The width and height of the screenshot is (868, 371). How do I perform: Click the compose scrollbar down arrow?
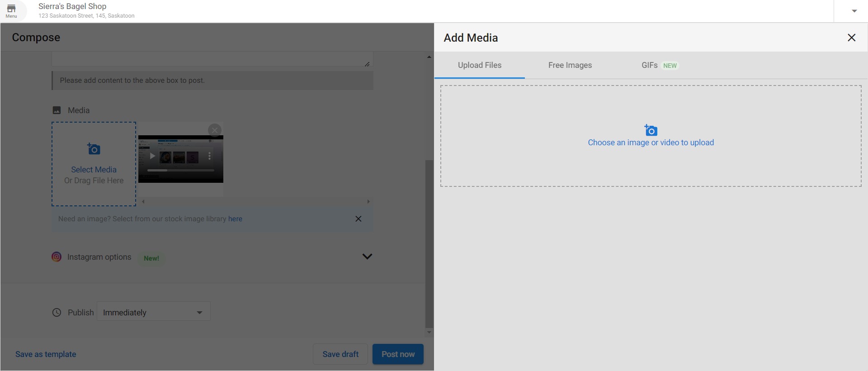pyautogui.click(x=429, y=333)
